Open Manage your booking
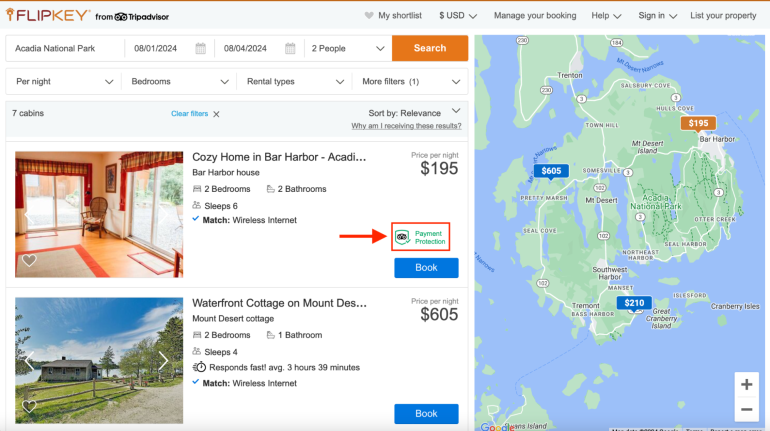 point(535,16)
